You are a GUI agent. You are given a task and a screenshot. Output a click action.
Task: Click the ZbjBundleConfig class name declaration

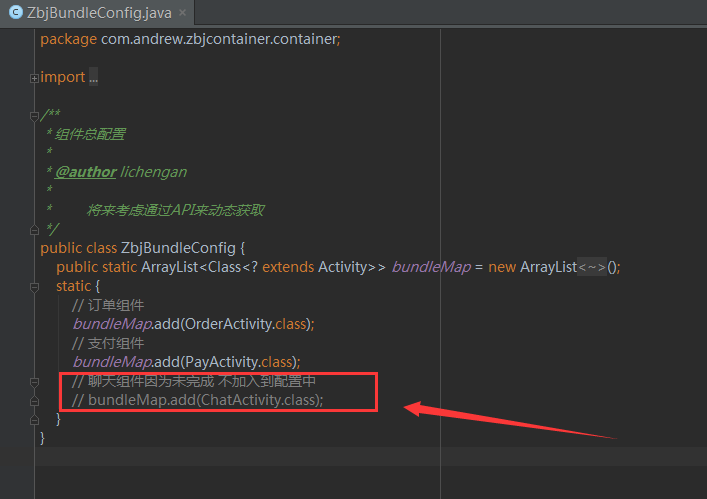[x=179, y=248]
